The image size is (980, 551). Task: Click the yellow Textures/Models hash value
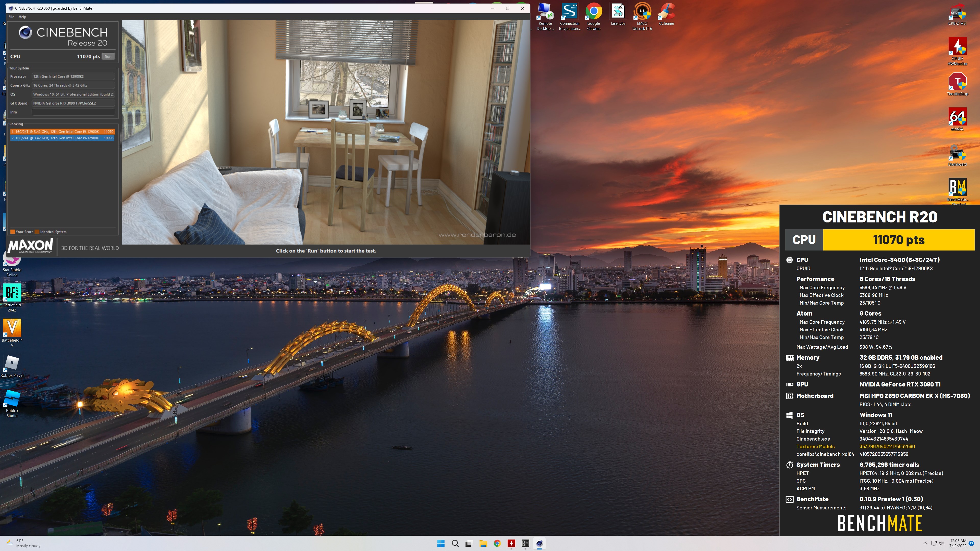tap(887, 446)
